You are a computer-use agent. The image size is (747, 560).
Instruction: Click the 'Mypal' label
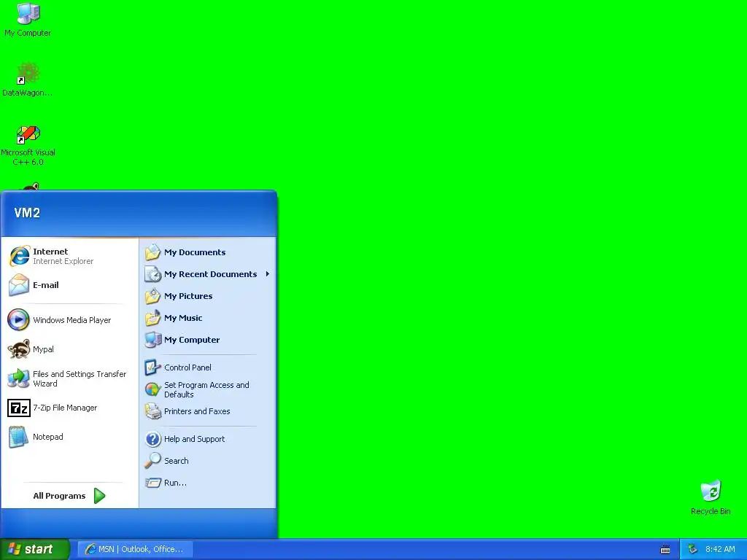[x=43, y=349]
